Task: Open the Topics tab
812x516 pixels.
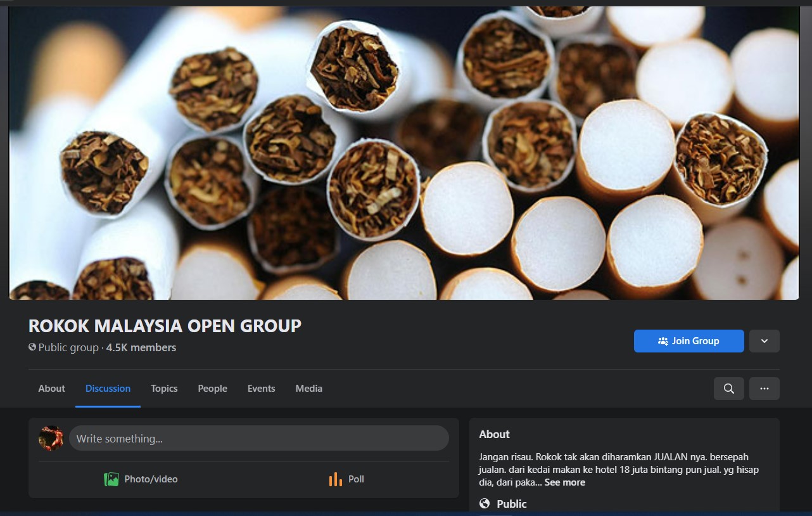Action: [x=164, y=389]
